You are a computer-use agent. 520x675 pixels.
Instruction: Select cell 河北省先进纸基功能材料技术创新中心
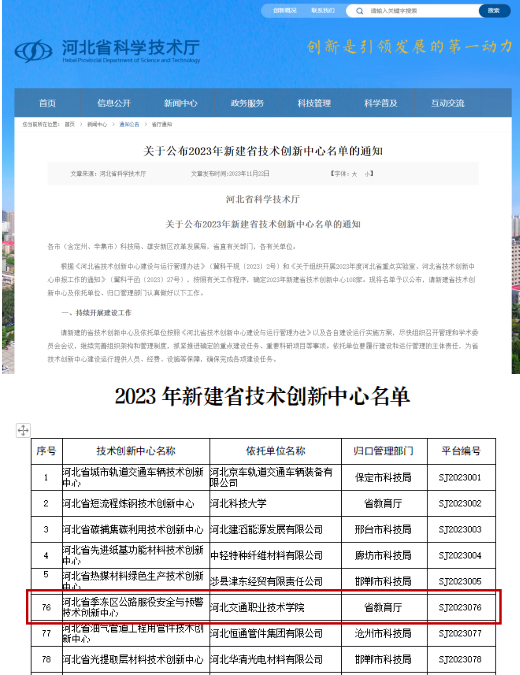point(136,555)
